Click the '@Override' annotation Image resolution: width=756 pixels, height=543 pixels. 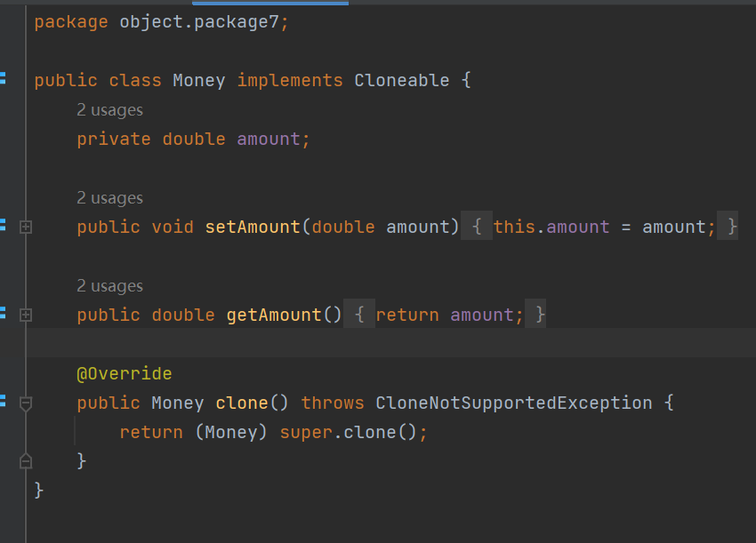125,374
